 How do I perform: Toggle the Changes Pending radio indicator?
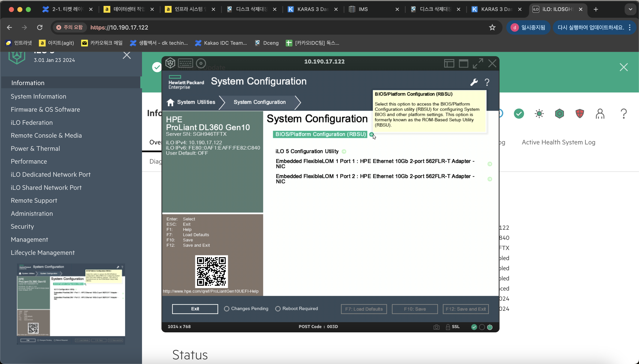pos(227,309)
